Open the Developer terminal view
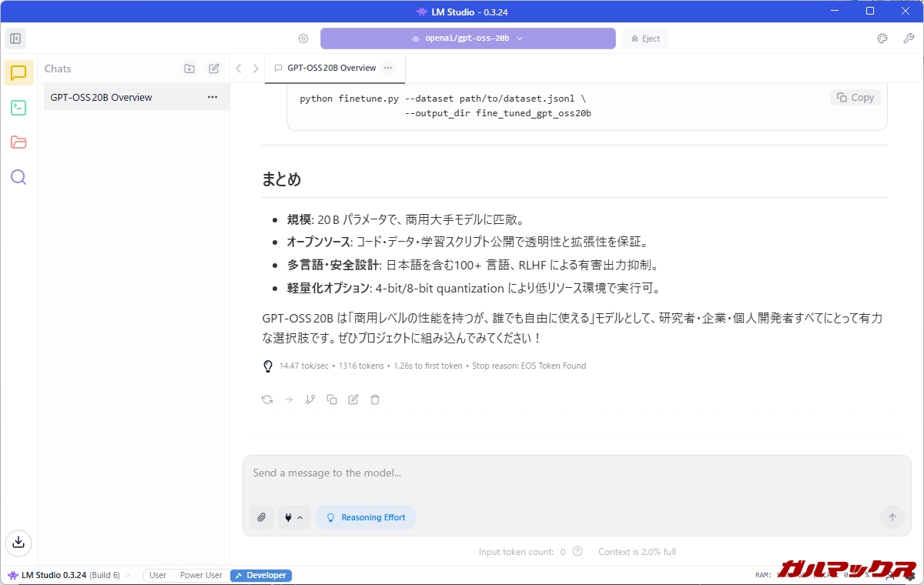The height and width of the screenshot is (585, 924). [x=18, y=108]
